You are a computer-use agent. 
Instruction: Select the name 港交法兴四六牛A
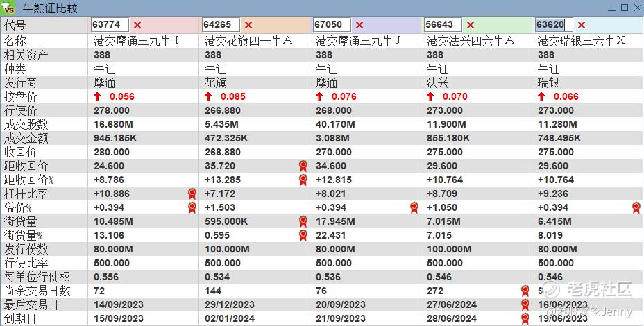471,41
